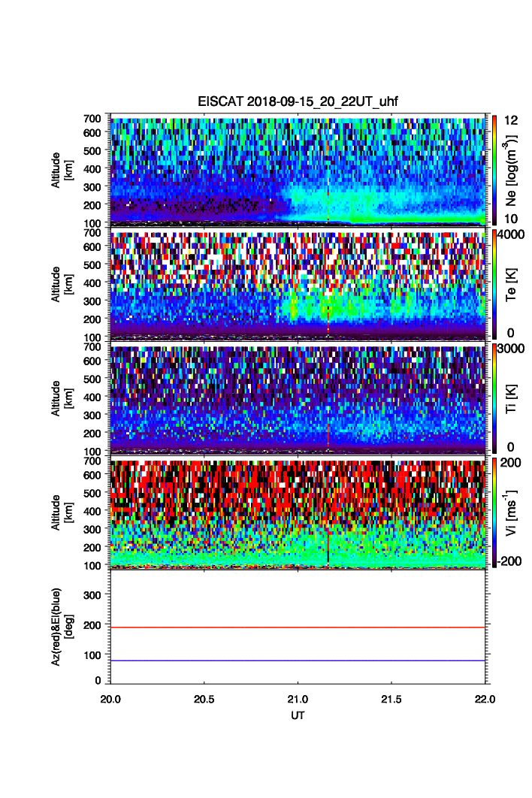Screen dimensions: 532x798
Task: Click the Ne [log(m-3)] color bar label
Action: click(x=515, y=170)
